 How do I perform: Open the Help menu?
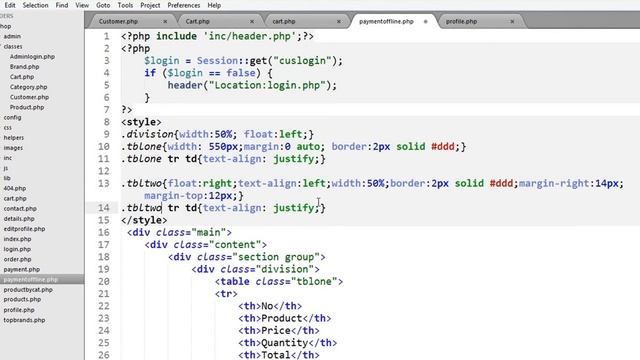214,5
